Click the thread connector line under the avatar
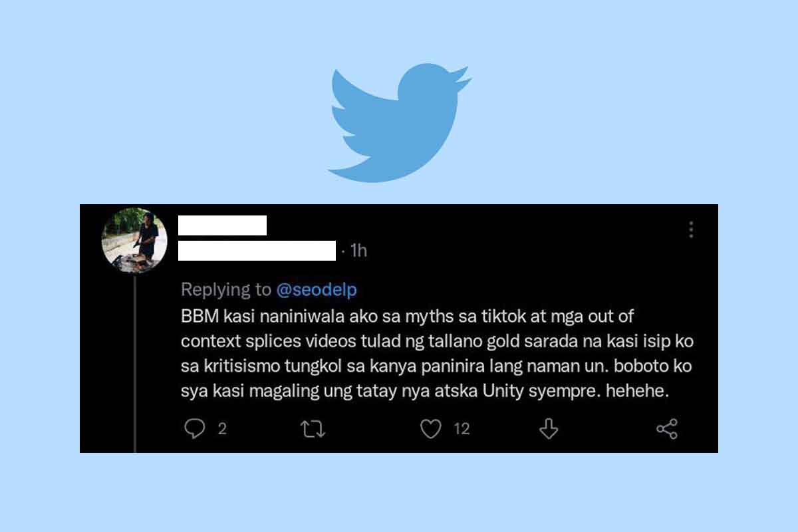 (135, 364)
